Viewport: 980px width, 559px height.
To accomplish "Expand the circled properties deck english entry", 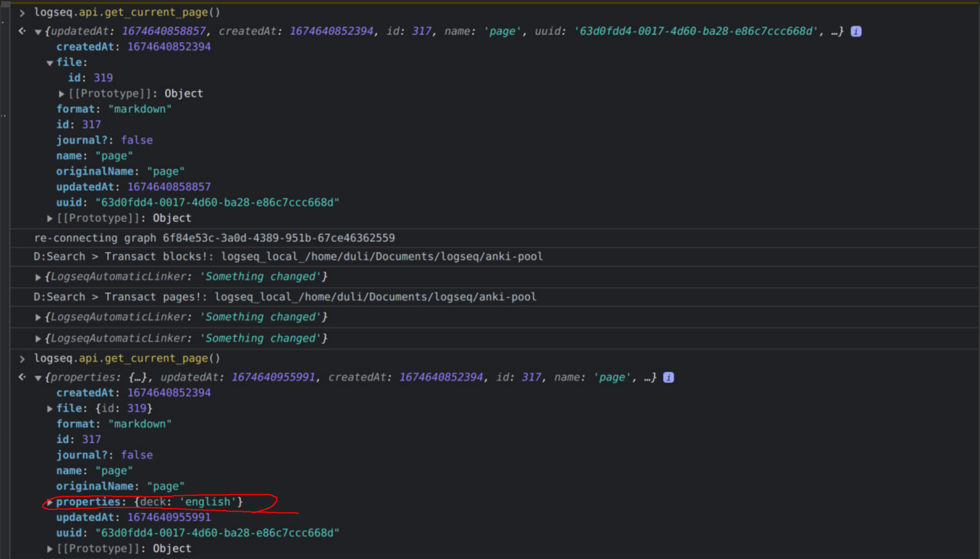I will tap(50, 502).
